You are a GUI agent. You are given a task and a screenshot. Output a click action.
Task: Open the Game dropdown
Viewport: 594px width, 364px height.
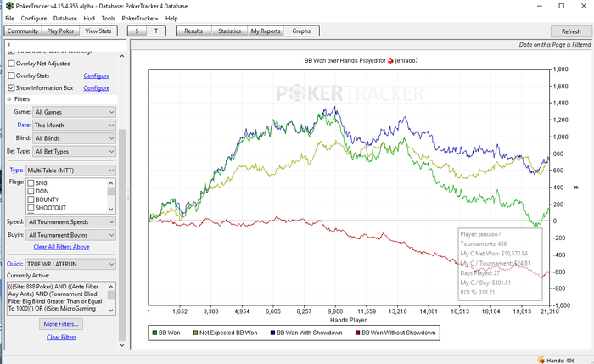(x=75, y=112)
